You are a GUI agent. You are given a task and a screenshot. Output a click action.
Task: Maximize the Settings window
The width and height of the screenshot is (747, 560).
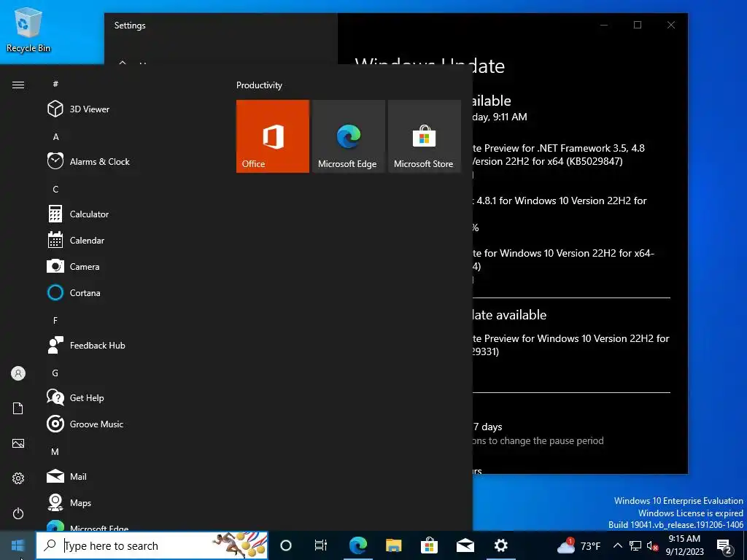(x=638, y=25)
